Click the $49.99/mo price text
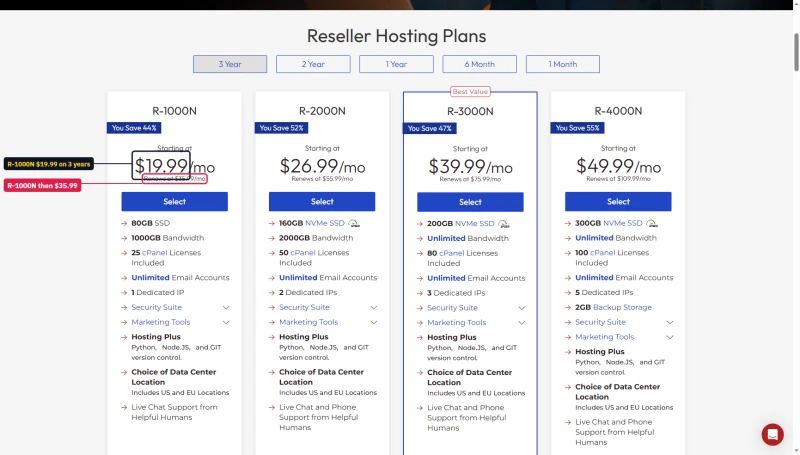Screen dimensions: 800x455 [x=618, y=166]
